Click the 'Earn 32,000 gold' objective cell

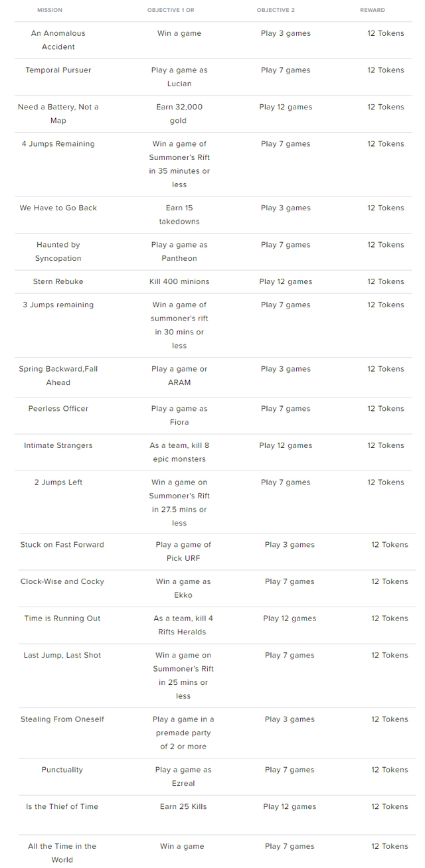pos(179,113)
